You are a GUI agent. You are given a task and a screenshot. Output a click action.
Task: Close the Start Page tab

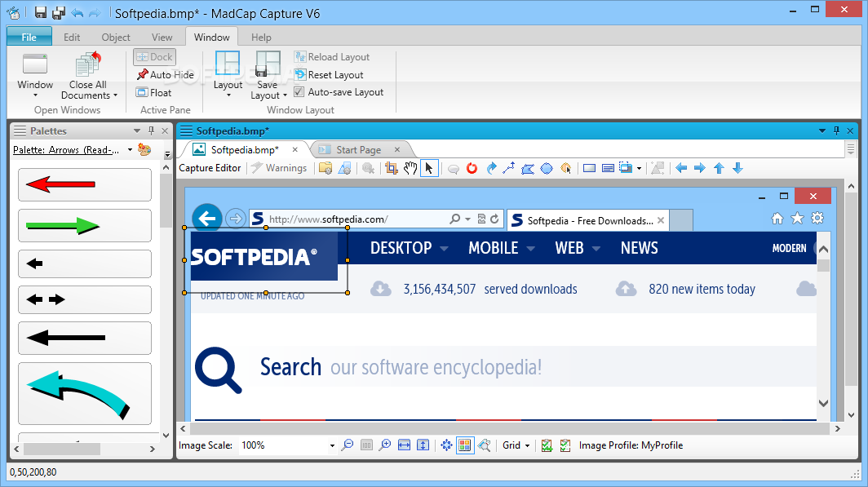(397, 149)
